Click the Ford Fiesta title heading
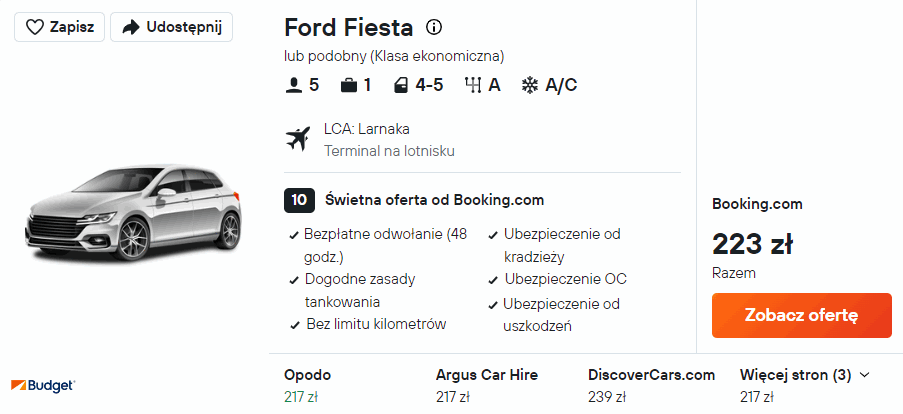 349,27
